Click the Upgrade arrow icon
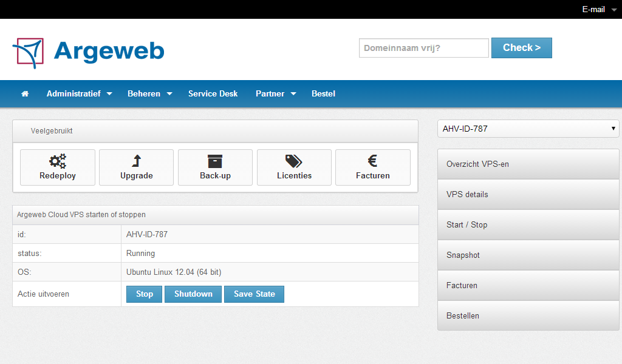The width and height of the screenshot is (622, 364). [136, 161]
